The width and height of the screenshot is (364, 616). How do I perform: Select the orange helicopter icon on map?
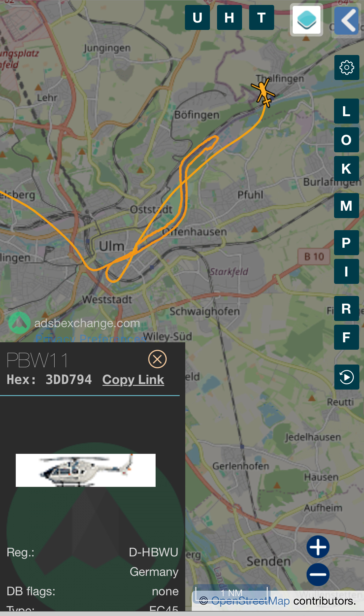click(x=263, y=92)
